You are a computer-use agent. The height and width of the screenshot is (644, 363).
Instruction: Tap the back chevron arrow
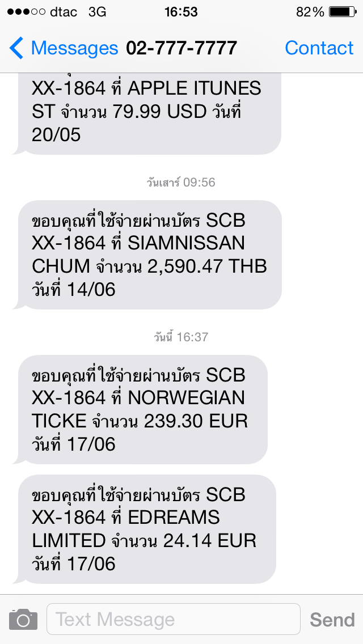coord(17,48)
